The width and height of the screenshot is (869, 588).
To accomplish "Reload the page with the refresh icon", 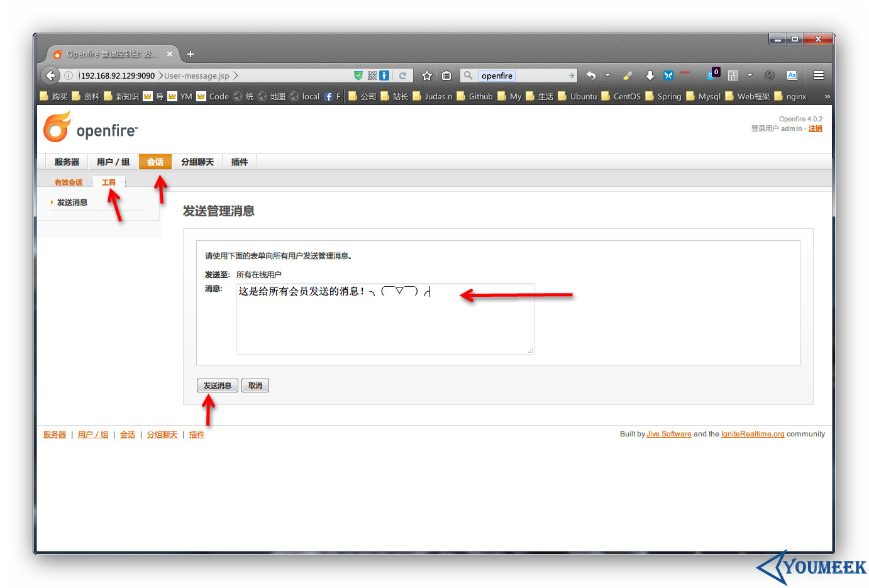I will tap(402, 75).
